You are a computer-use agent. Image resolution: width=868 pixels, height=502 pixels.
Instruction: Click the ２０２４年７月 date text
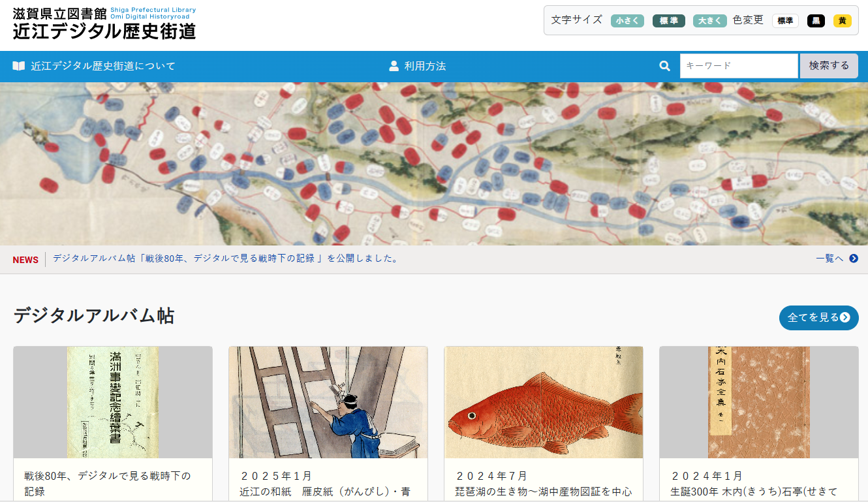tap(491, 476)
